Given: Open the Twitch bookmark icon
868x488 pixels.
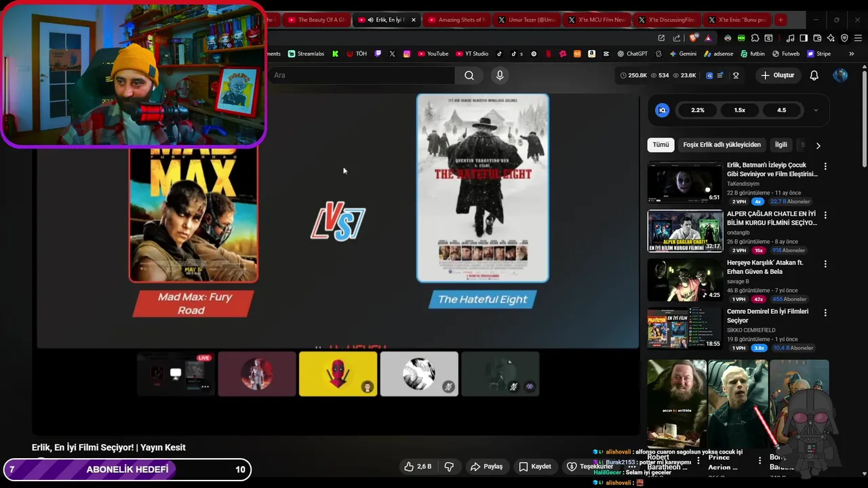Looking at the screenshot, I should coord(378,54).
